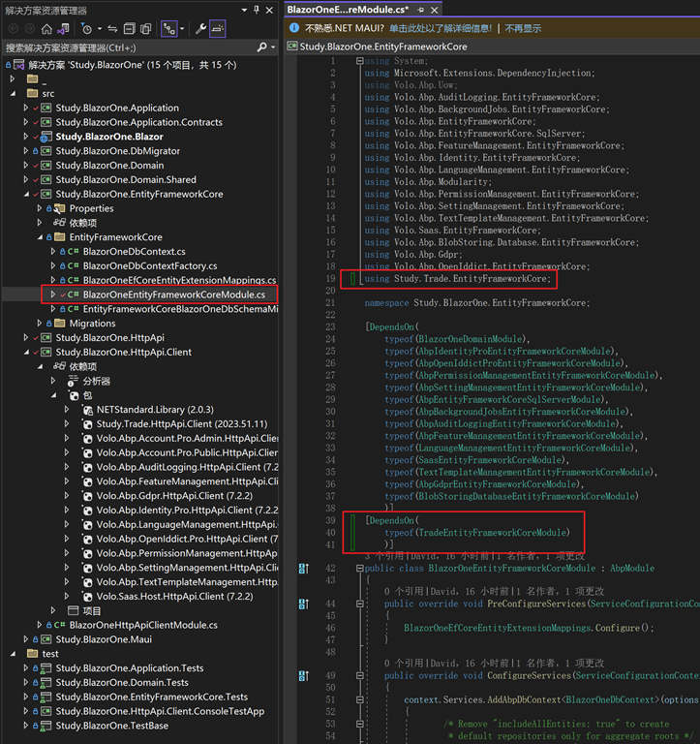Click the pending changes filter clock icon

tap(86, 29)
